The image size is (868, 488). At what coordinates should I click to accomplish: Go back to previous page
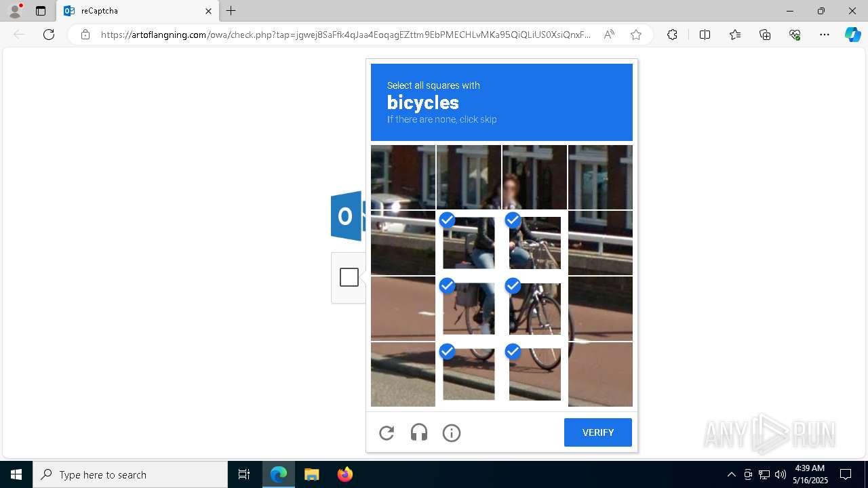pos(19,35)
